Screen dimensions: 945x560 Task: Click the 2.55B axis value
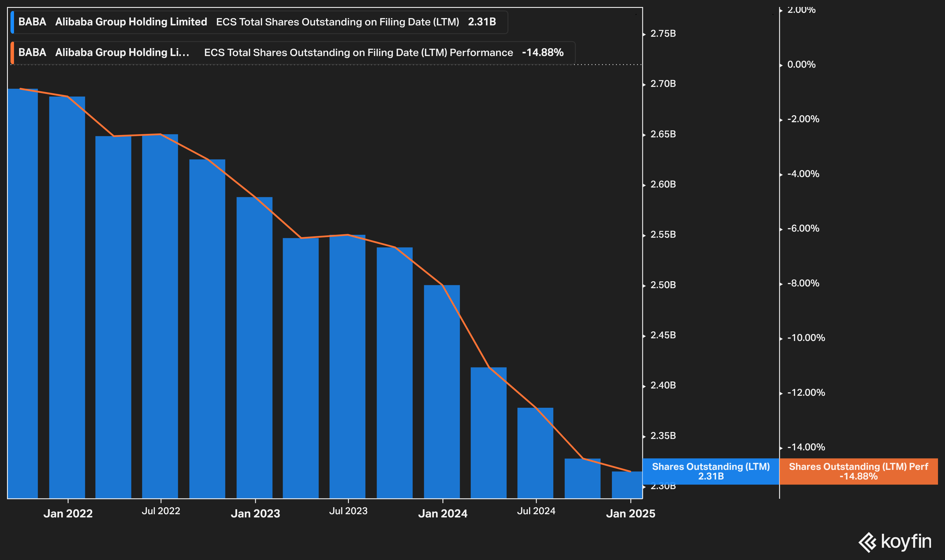[x=663, y=235]
